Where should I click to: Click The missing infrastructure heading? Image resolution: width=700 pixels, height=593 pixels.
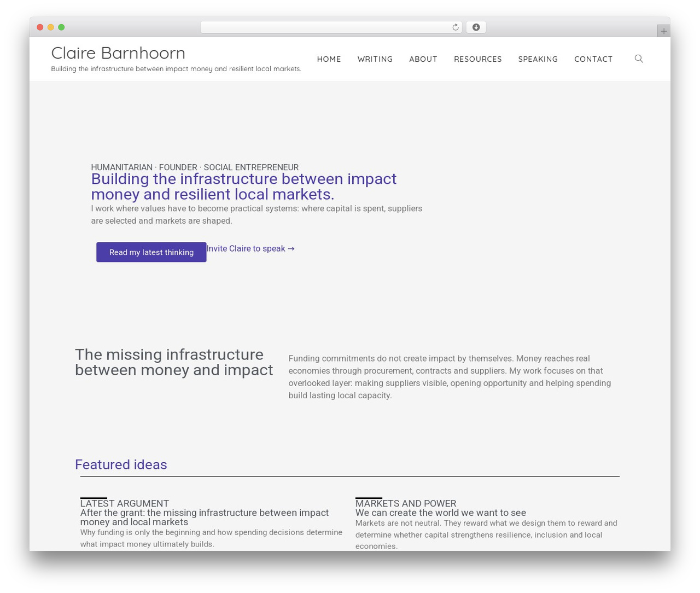[x=174, y=362]
